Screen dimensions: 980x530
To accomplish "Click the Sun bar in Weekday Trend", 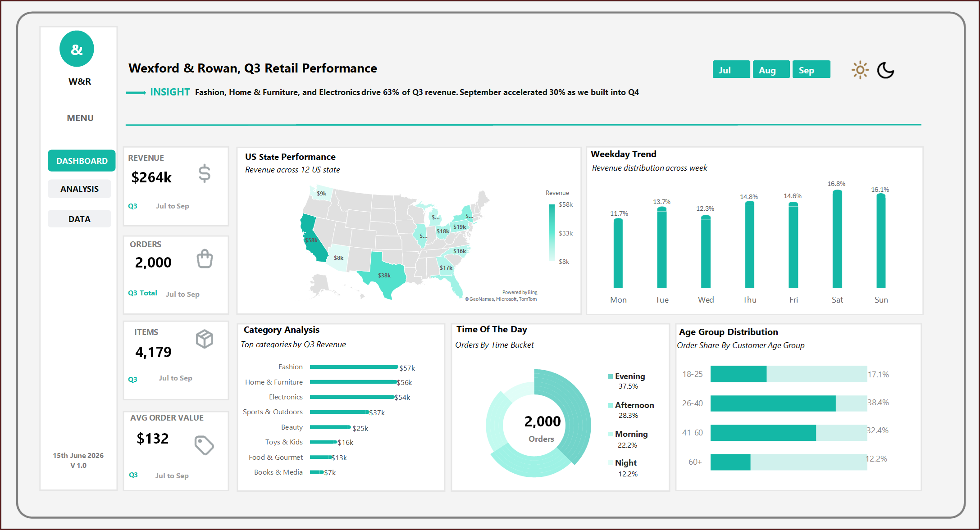I will [x=881, y=241].
